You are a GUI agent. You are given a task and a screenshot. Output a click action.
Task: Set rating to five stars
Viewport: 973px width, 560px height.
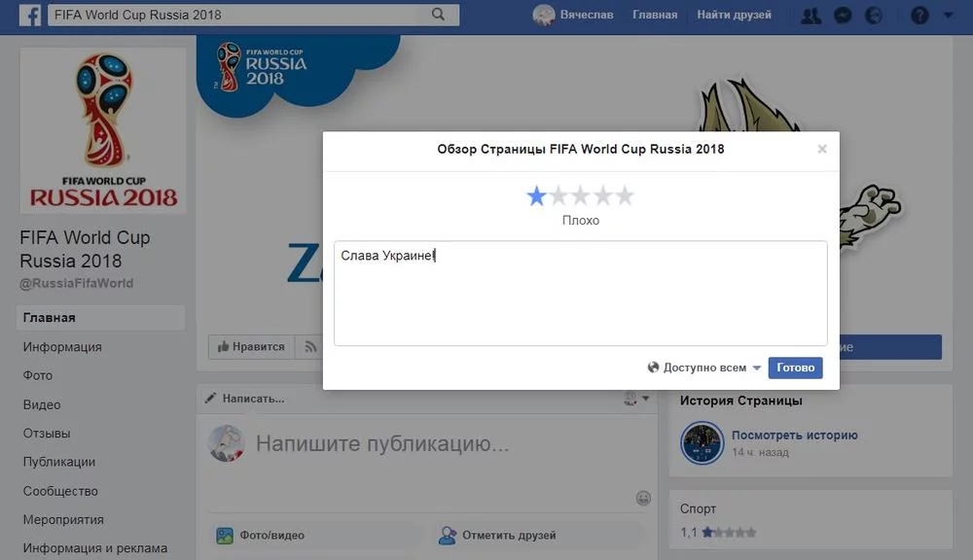[625, 196]
